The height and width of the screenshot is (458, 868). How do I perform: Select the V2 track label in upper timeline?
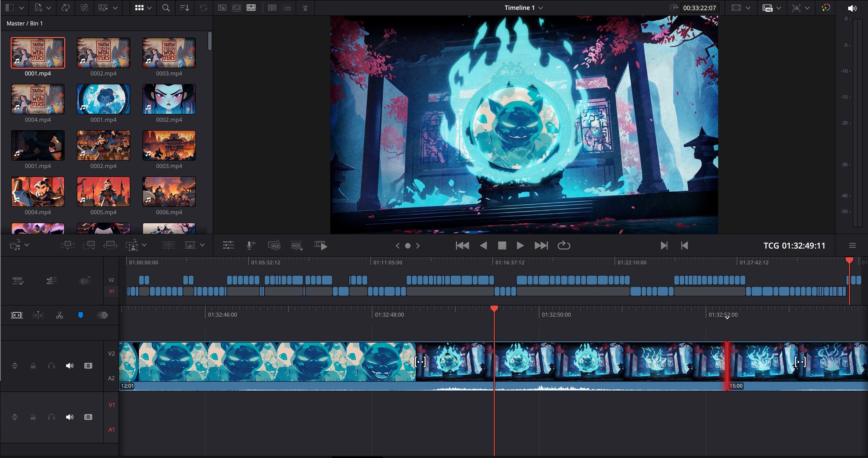111,280
